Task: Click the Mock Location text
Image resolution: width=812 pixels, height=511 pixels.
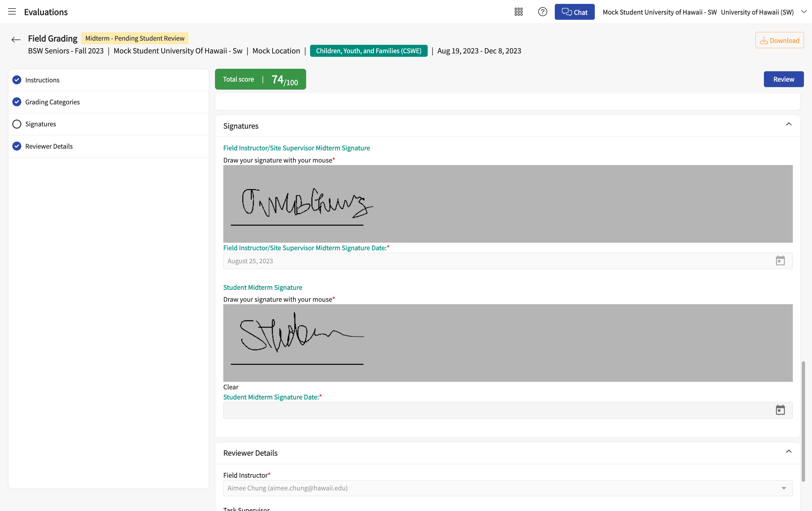Action: 276,51
